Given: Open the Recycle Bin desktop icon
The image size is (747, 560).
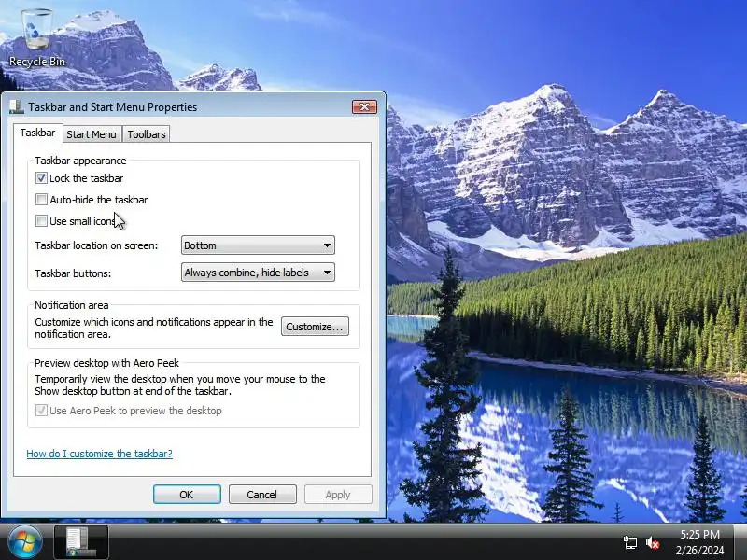Looking at the screenshot, I should coord(36,39).
